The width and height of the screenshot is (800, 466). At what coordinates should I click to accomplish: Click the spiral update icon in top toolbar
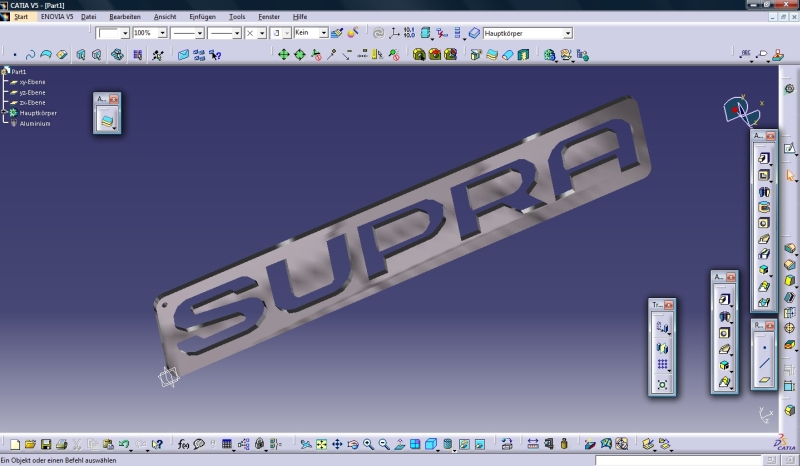point(378,33)
